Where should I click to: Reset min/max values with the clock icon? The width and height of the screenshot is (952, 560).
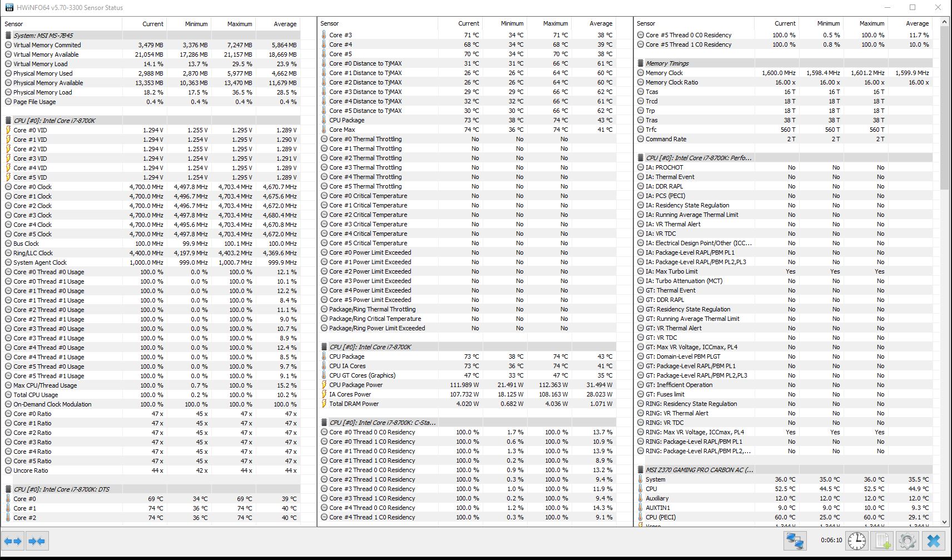(x=856, y=541)
